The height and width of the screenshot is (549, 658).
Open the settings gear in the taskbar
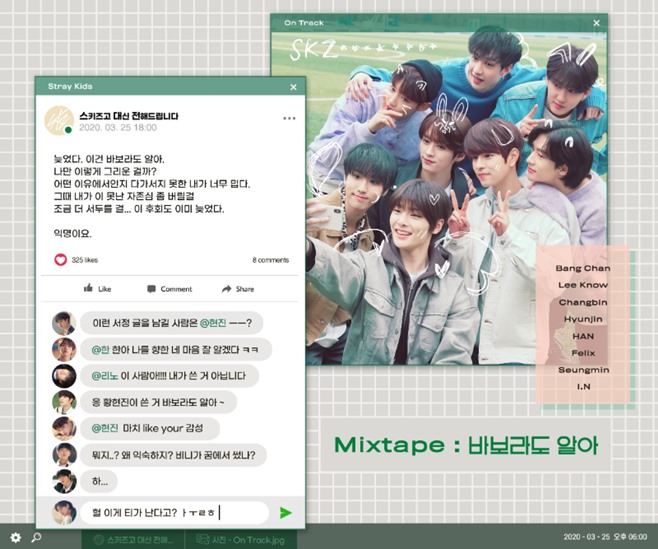click(15, 537)
